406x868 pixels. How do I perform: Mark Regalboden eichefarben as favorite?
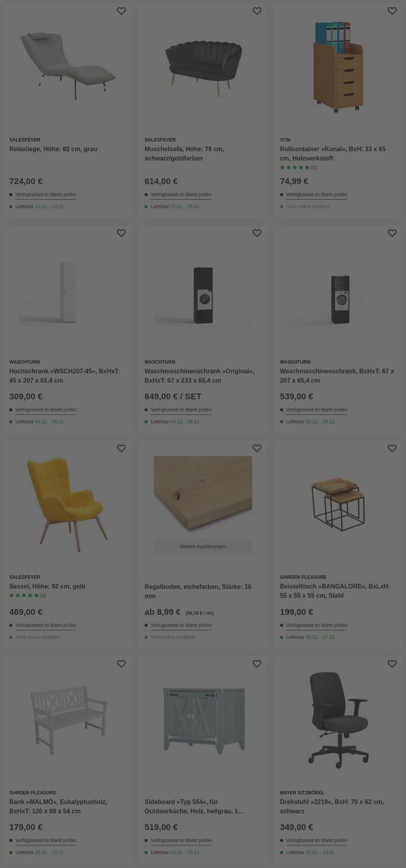(x=257, y=448)
